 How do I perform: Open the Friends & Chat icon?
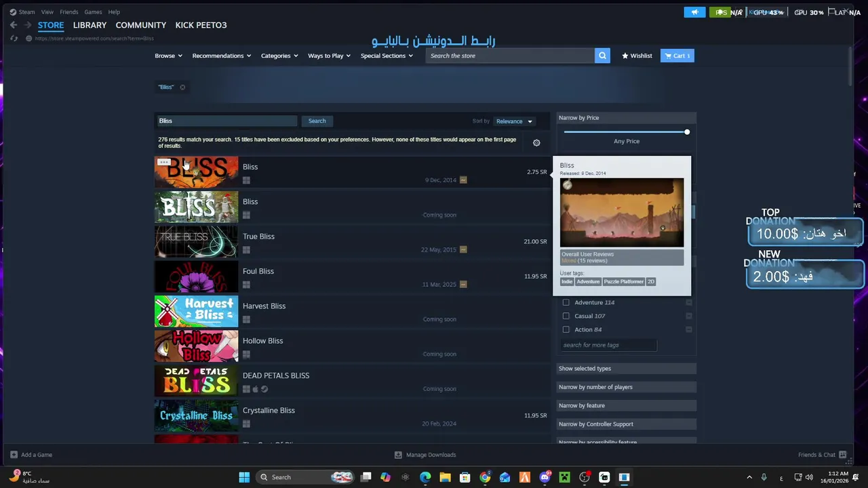click(x=842, y=455)
